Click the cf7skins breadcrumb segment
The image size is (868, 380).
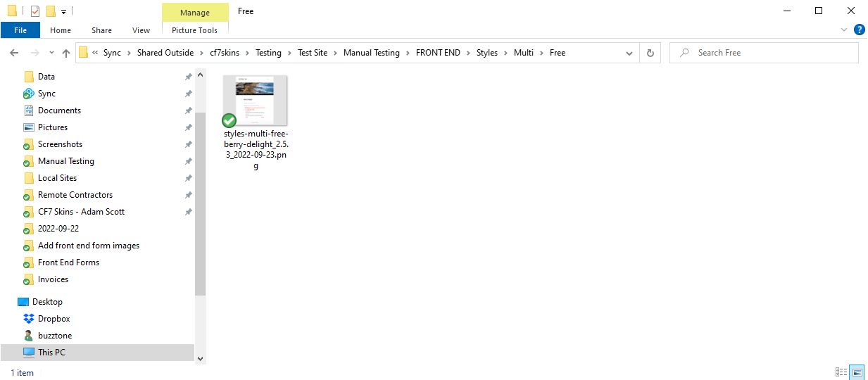225,53
